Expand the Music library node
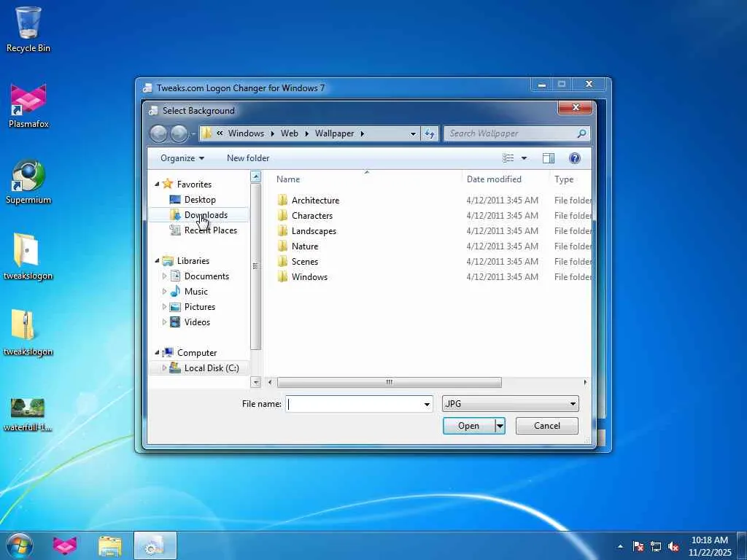Screen dimensions: 747x560 pos(164,292)
